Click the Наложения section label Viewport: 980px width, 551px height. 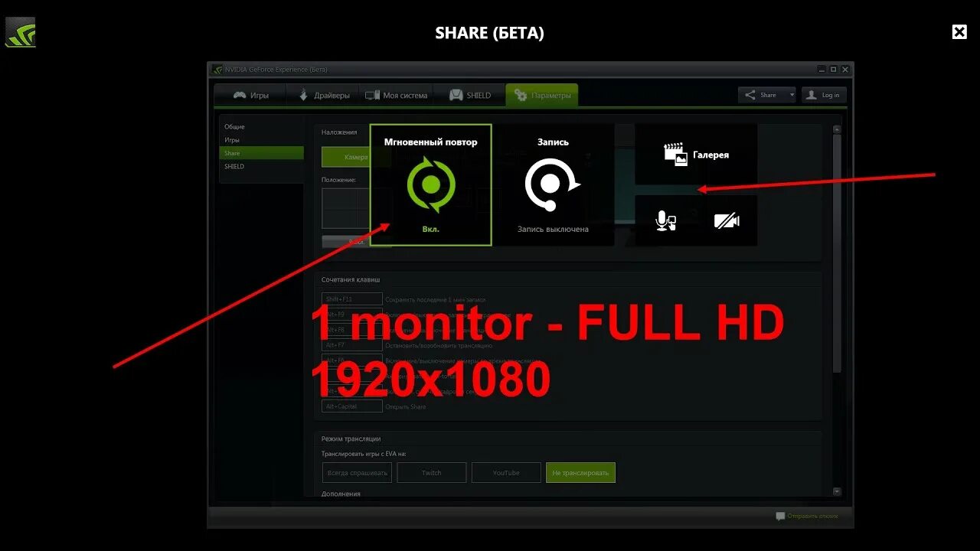tap(339, 132)
